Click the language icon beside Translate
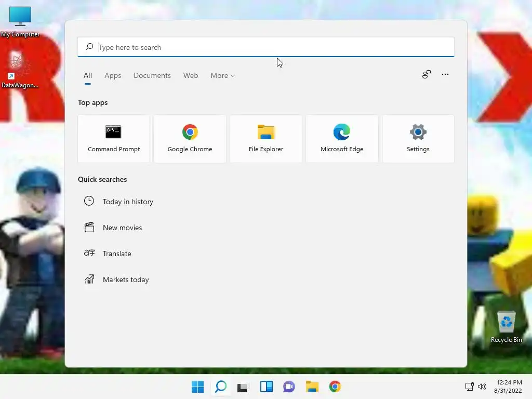The height and width of the screenshot is (399, 532). click(x=89, y=253)
